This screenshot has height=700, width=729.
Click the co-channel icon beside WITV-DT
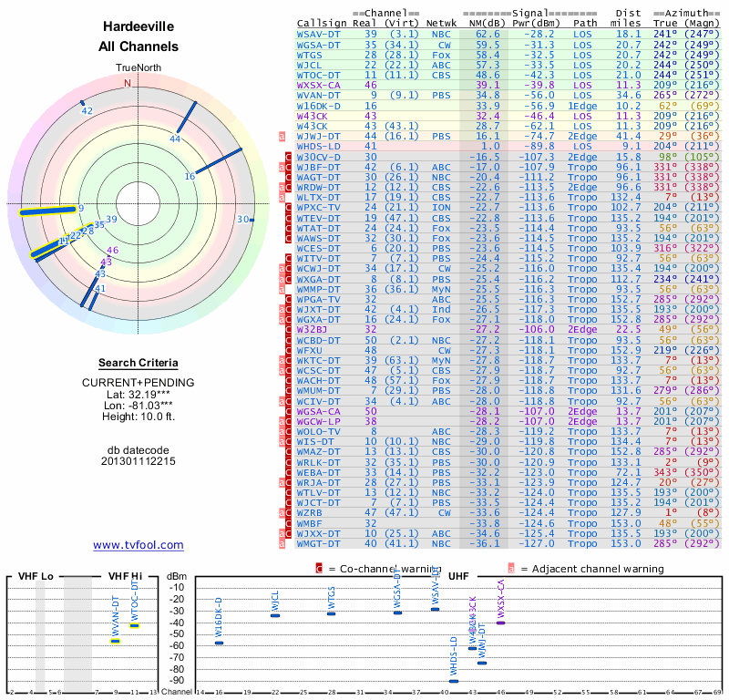[x=288, y=259]
